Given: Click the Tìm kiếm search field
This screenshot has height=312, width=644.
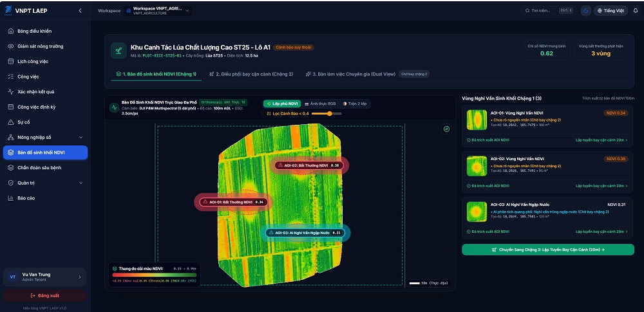Looking at the screenshot, I should tap(548, 11).
